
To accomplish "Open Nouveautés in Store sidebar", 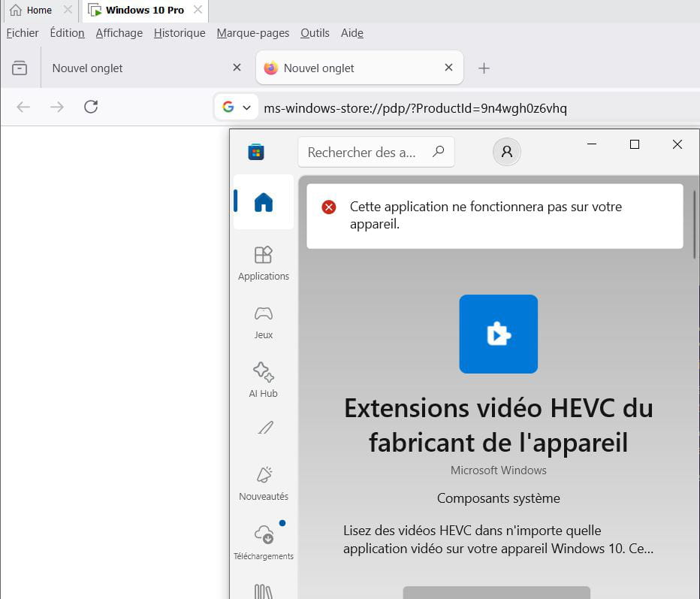I will point(264,484).
